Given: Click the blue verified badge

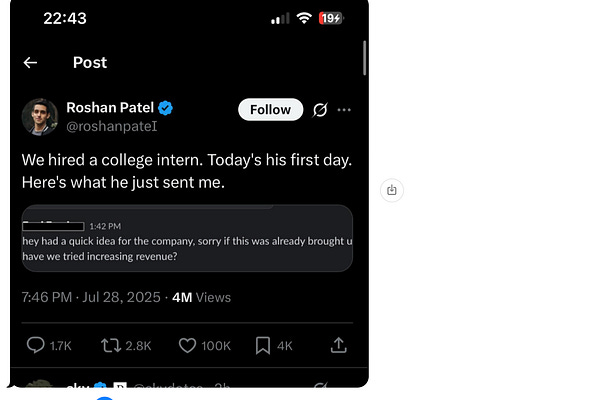Looking at the screenshot, I should 166,108.
